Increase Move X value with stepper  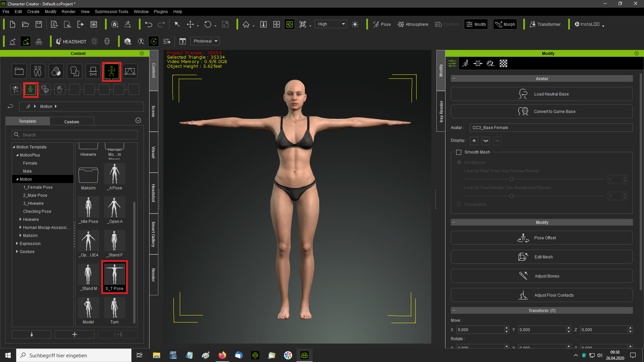click(506, 328)
